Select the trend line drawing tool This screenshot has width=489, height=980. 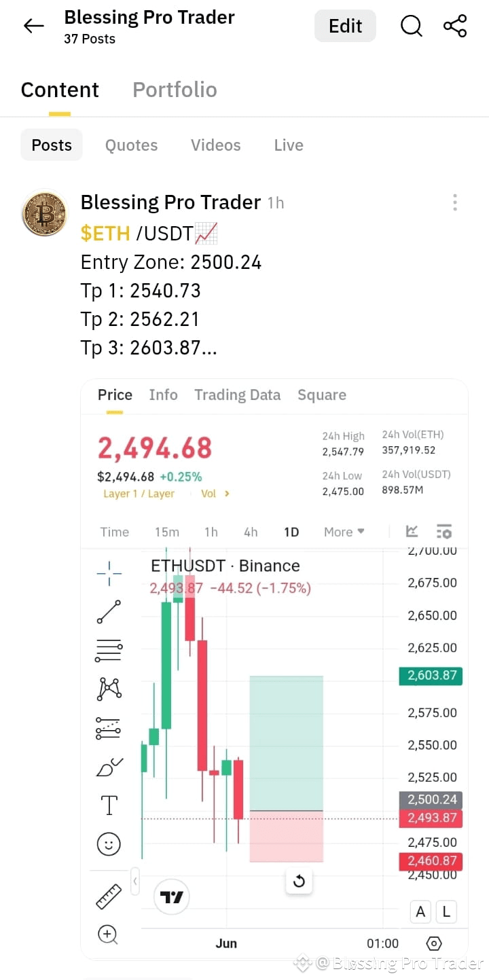coord(109,612)
